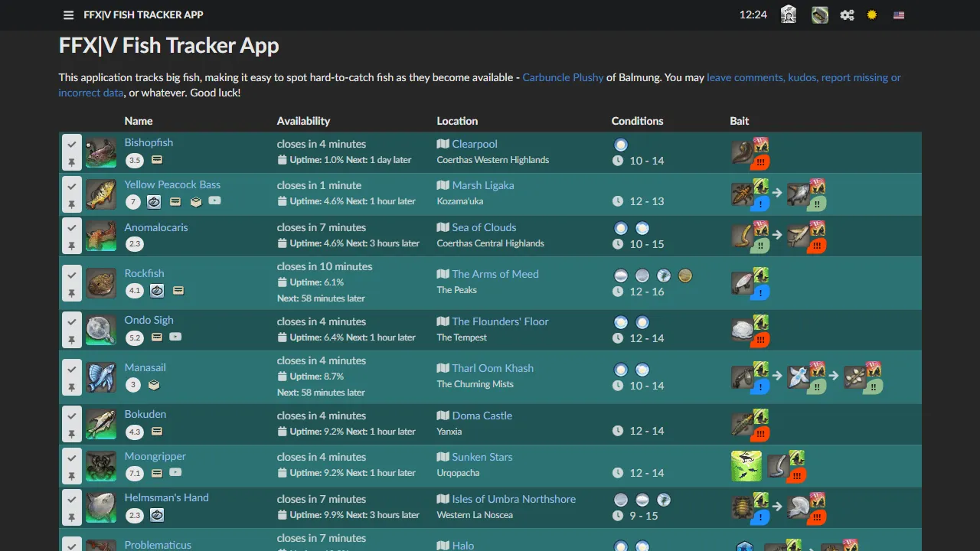
Task: Click the Helmsman's Hand fish thumbnail
Action: click(100, 507)
